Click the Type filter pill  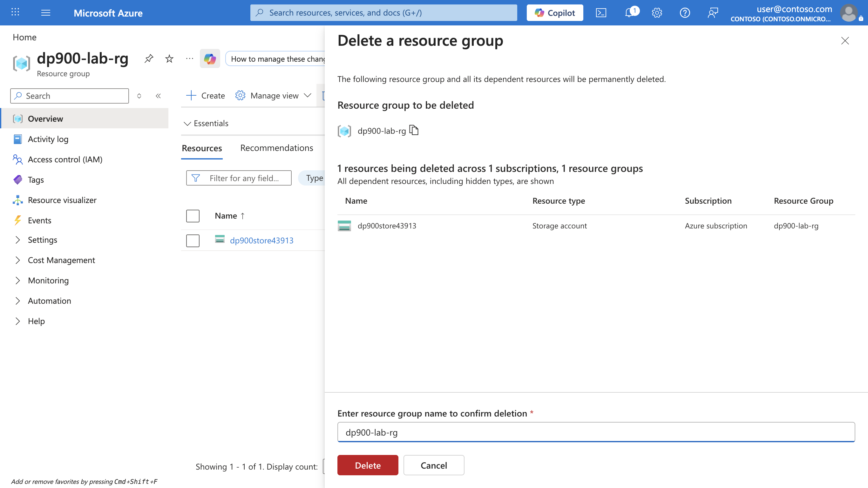pyautogui.click(x=312, y=178)
